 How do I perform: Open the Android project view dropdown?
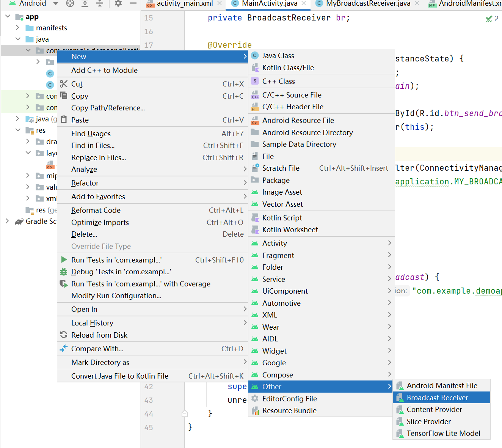pos(56,3)
